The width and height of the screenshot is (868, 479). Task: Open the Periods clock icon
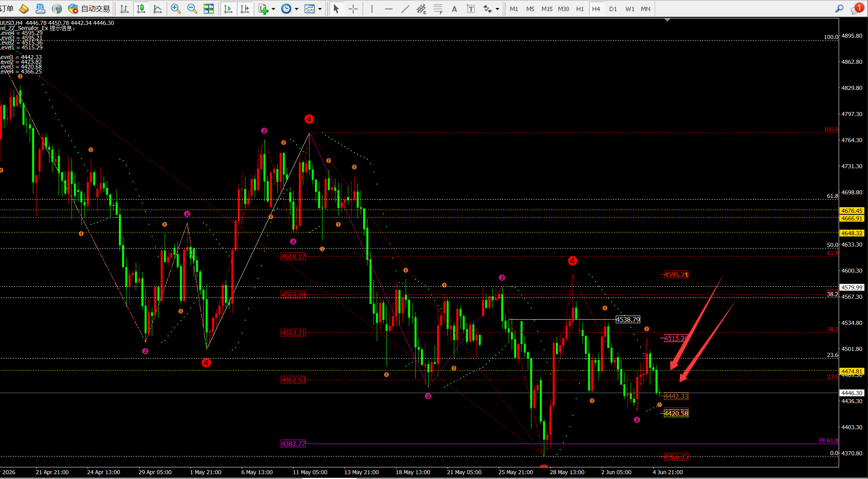click(x=286, y=8)
